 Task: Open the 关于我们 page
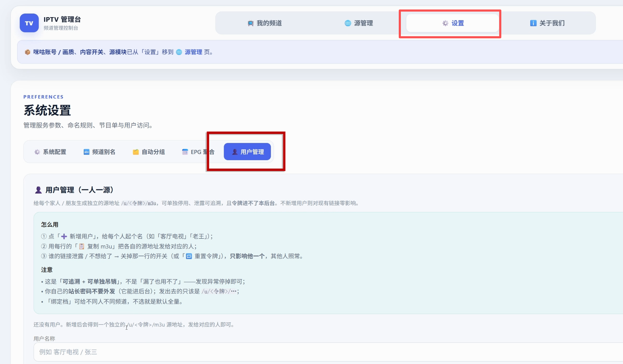point(547,23)
